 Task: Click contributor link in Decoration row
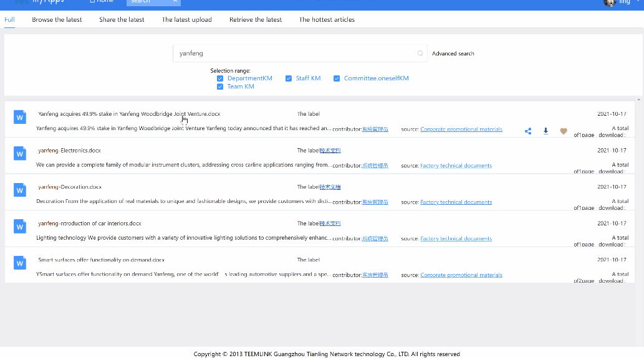tap(375, 202)
